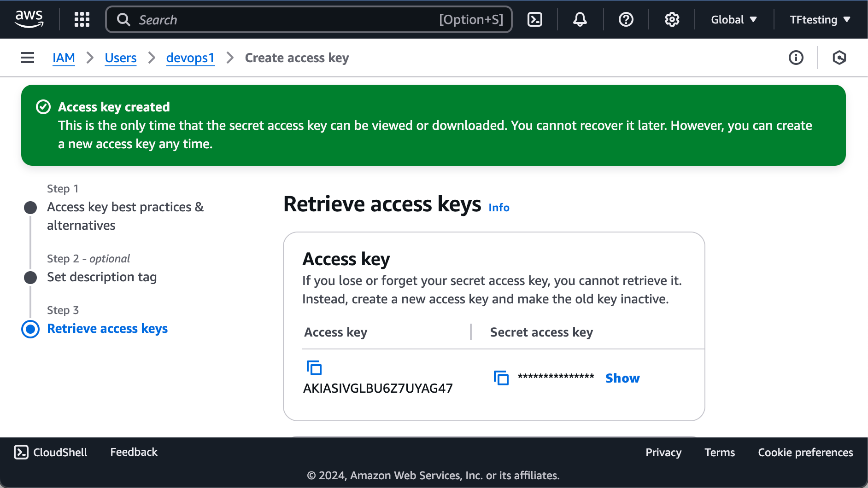
Task: Click the info circle icon near breadcrumbs
Action: click(x=796, y=58)
